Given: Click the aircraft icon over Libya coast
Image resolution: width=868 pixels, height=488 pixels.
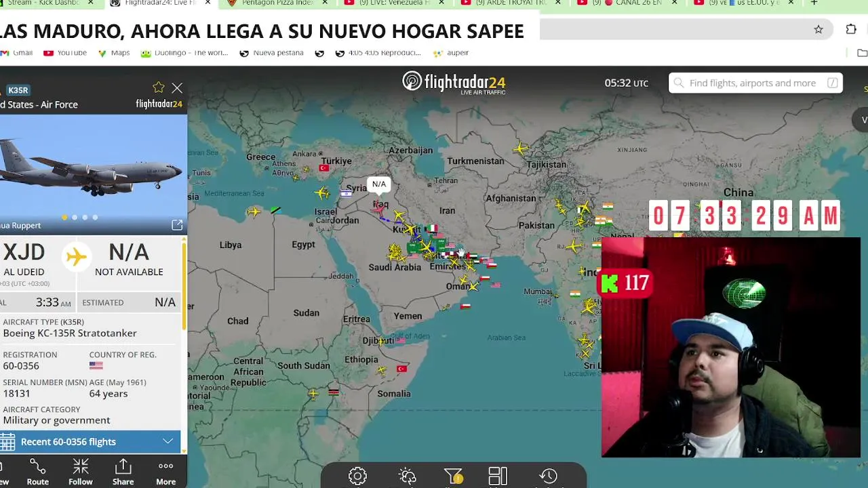Looking at the screenshot, I should [254, 212].
